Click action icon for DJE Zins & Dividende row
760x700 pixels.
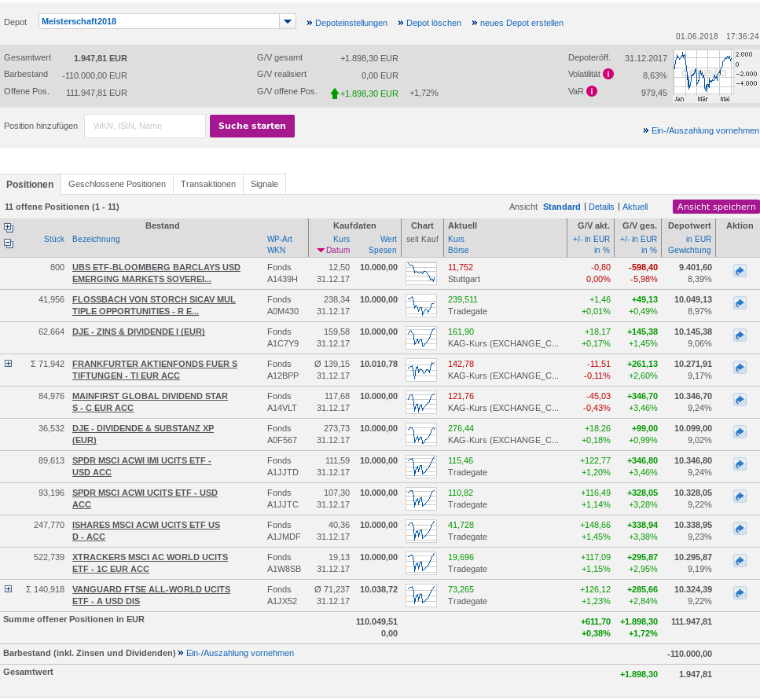(x=739, y=335)
